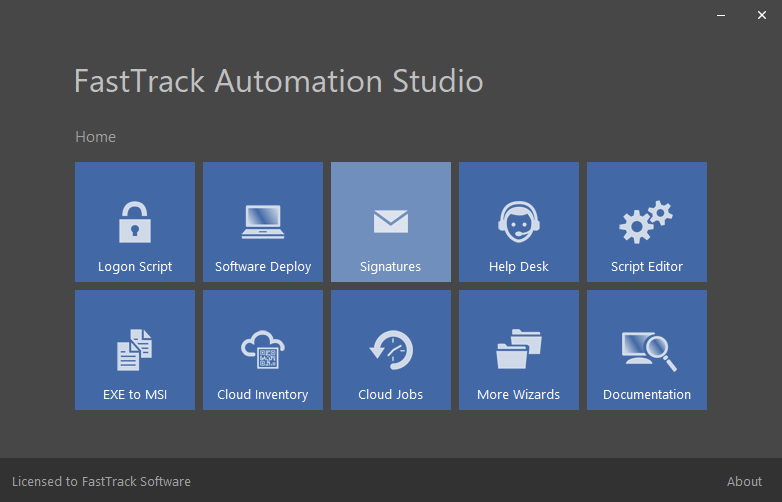782x502 pixels.
Task: Close the FastTrack Automation Studio window
Action: click(x=759, y=16)
